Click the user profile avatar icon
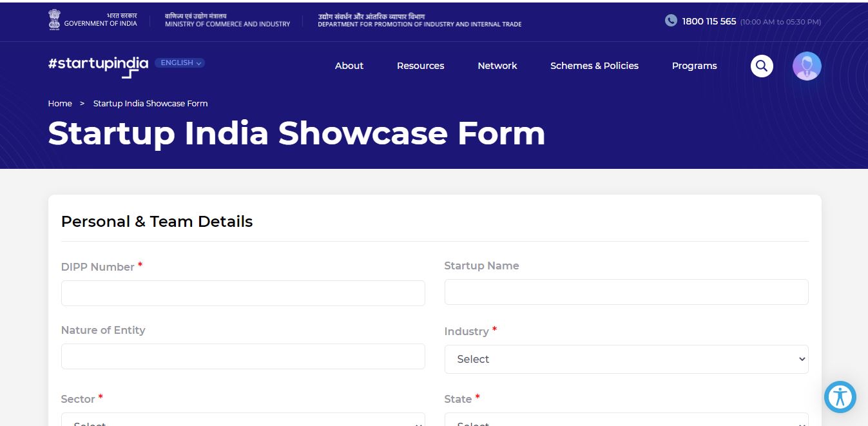Viewport: 868px width, 426px height. pos(806,66)
